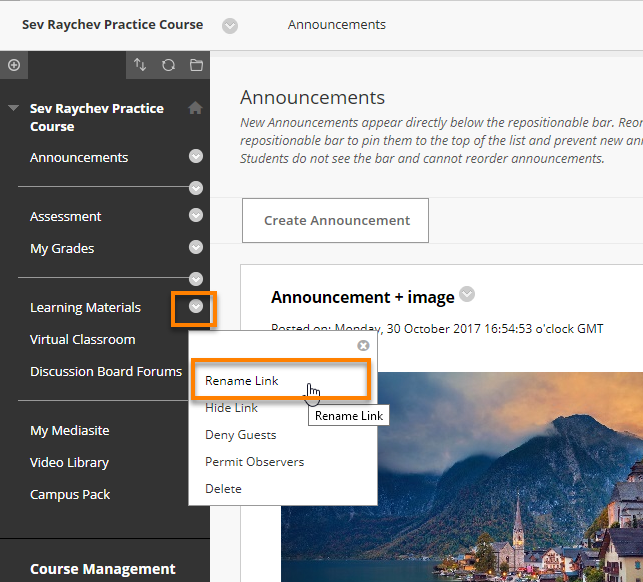Click Delete in the context menu
This screenshot has width=643, height=582.
tap(223, 489)
